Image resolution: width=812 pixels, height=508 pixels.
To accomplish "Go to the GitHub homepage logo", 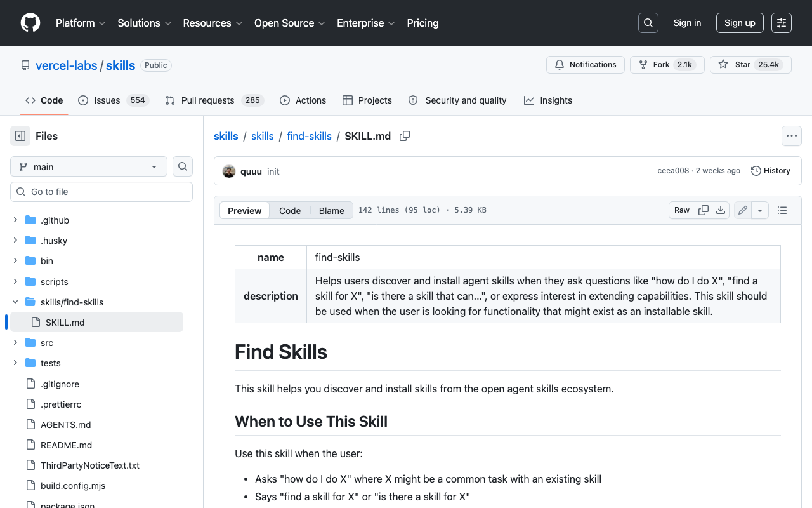I will [30, 23].
